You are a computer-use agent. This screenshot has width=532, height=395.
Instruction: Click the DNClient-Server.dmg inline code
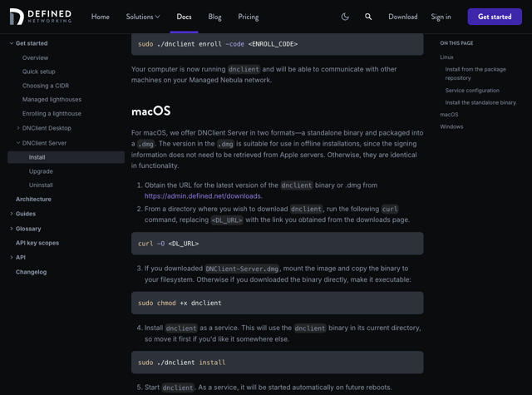pos(242,269)
